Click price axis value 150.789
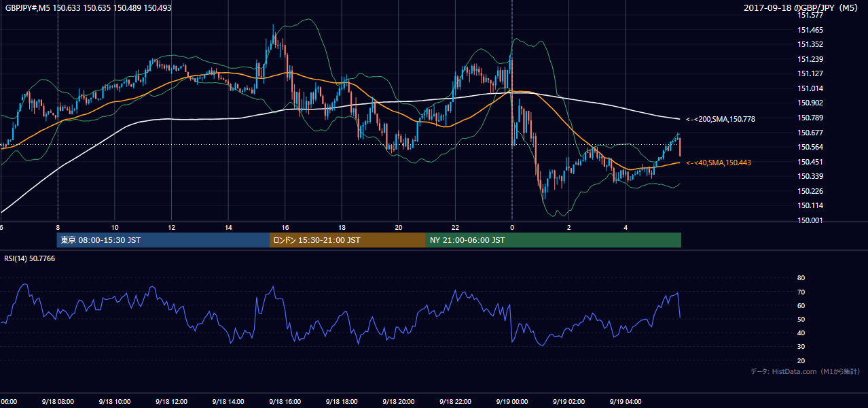This screenshot has width=868, height=408. click(x=810, y=118)
